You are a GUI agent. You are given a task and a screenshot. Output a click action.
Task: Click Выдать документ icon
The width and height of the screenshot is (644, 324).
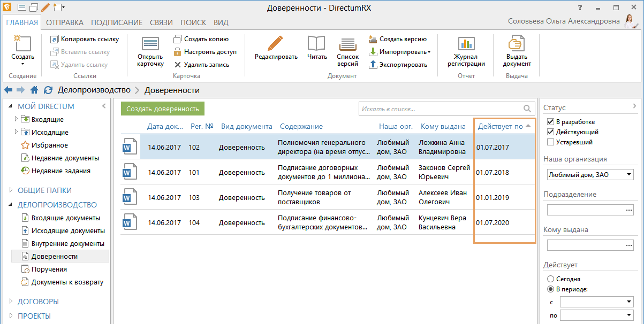517,44
